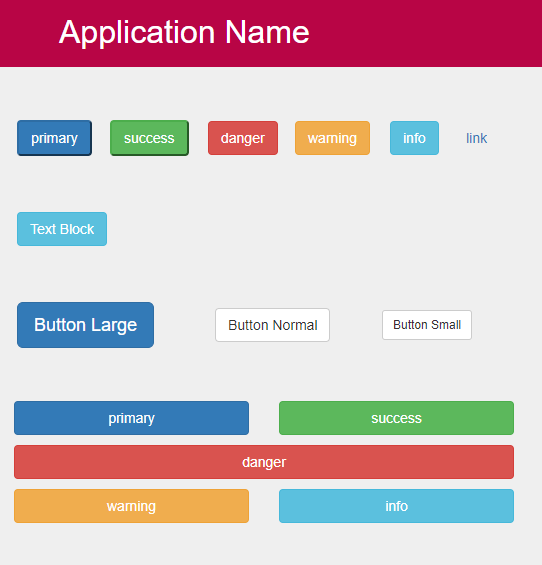Click the wide green success block button
The image size is (542, 565).
point(396,418)
